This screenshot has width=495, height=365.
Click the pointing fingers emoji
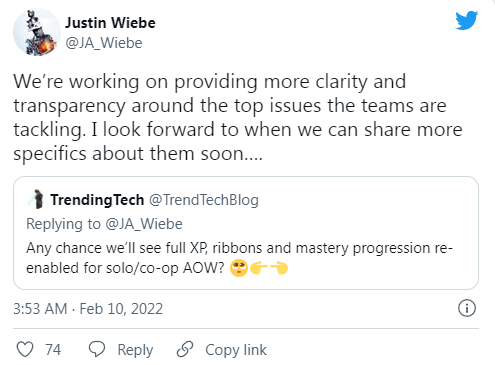269,268
